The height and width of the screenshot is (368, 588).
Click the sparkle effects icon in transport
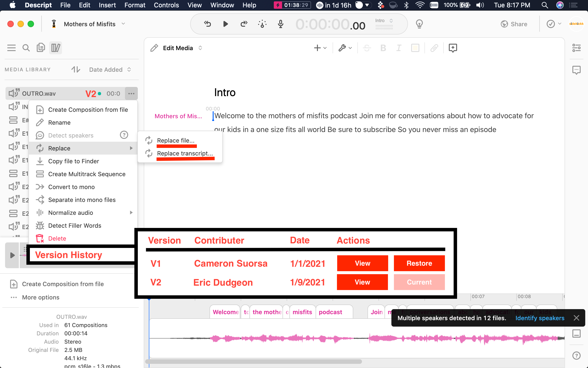(262, 24)
